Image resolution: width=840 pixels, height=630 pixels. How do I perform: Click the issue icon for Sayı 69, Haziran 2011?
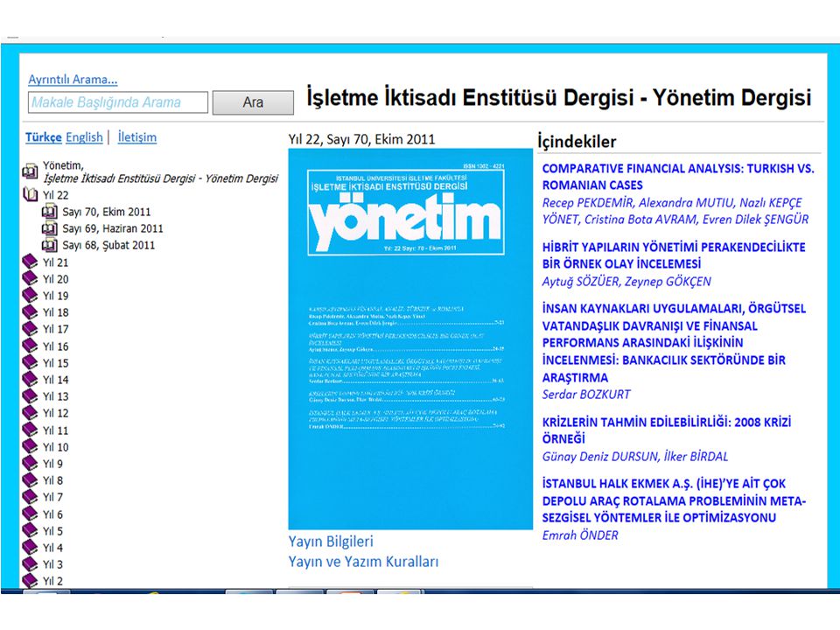coord(49,228)
